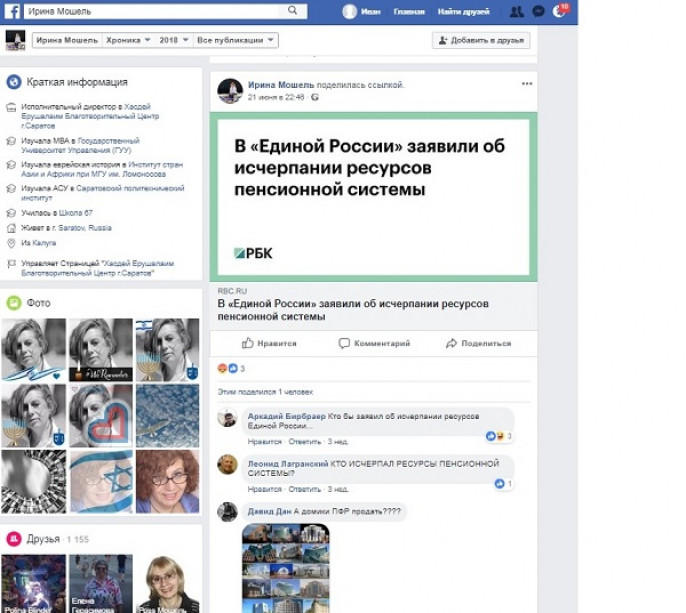This screenshot has height=613, width=686.
Task: Click small profile thumbnail beside Ирина Мошель button
Action: tap(15, 40)
